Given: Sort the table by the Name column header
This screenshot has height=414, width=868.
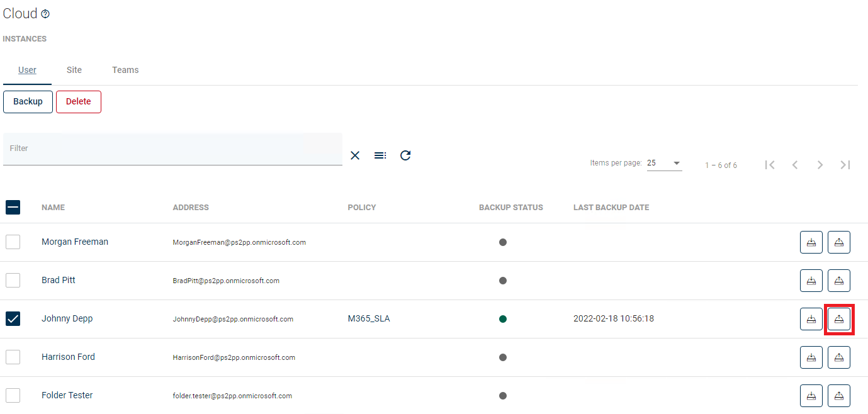Looking at the screenshot, I should [53, 208].
